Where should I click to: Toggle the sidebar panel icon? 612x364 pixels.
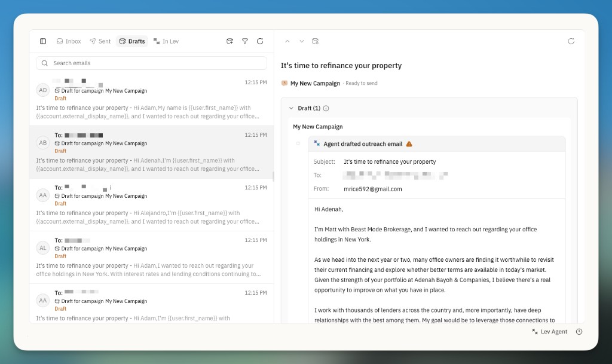[x=43, y=41]
